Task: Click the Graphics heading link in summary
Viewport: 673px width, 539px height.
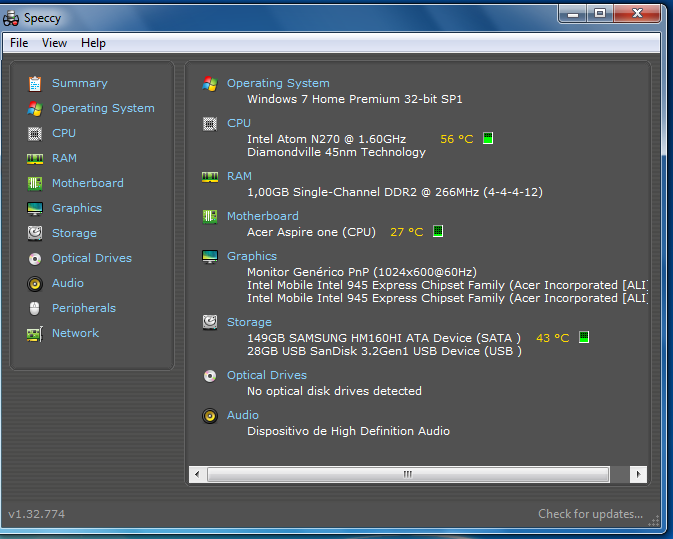Action: 252,256
